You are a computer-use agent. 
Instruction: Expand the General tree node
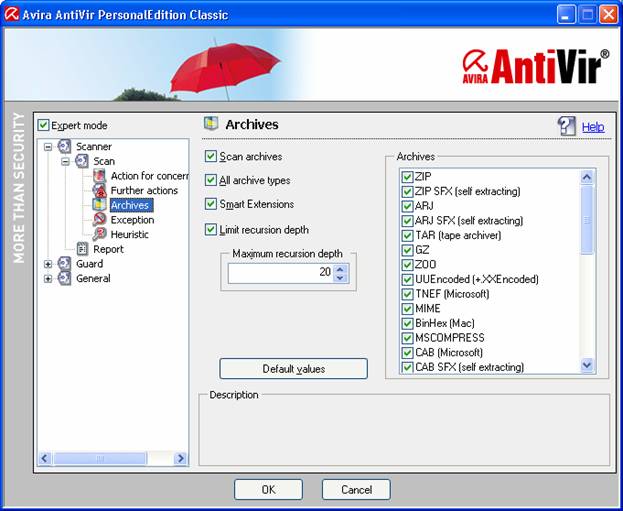pyautogui.click(x=48, y=279)
